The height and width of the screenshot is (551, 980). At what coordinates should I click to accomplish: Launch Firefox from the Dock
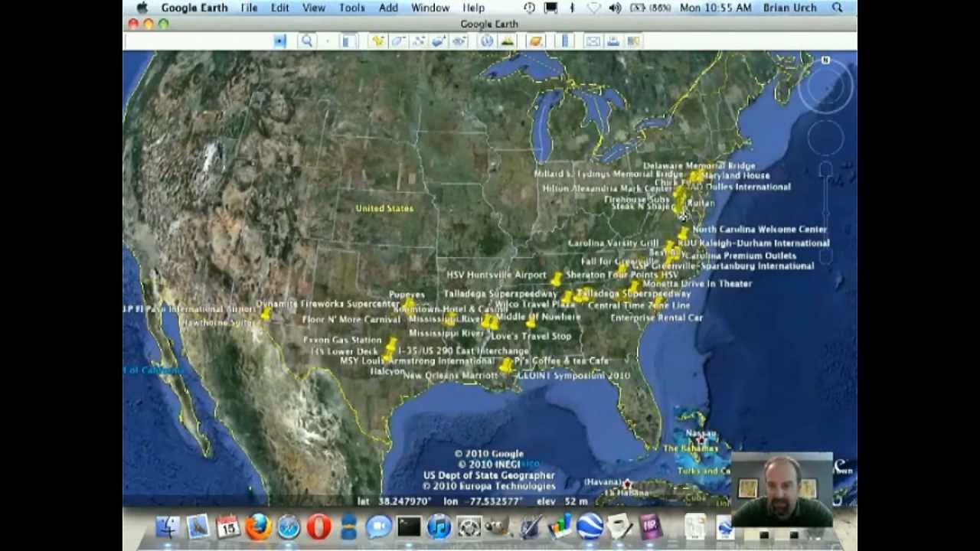tap(259, 527)
